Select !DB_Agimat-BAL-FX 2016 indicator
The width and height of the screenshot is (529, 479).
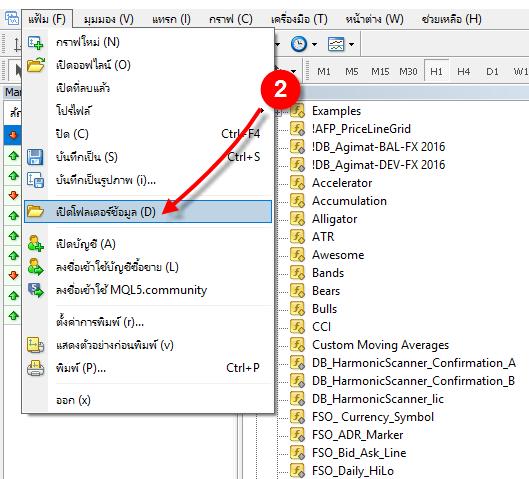point(379,147)
